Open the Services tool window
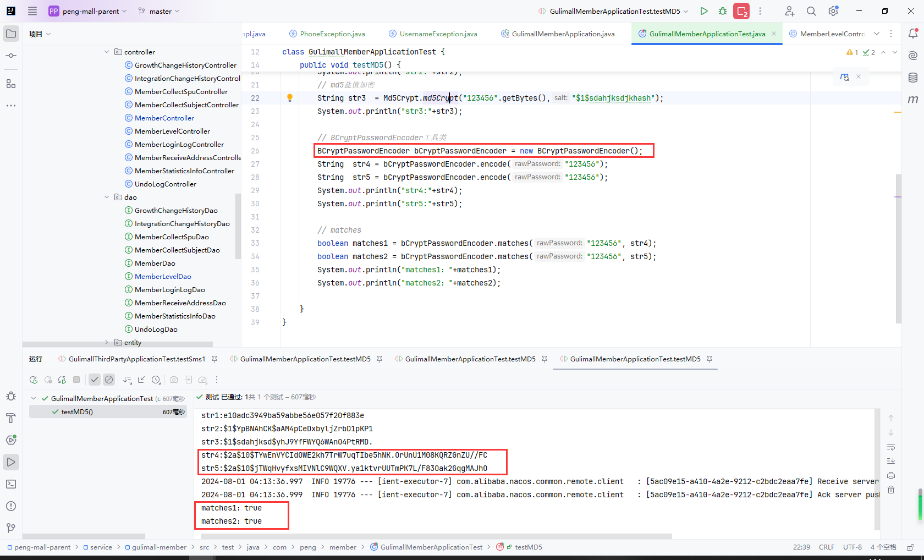924x560 pixels. (11, 440)
